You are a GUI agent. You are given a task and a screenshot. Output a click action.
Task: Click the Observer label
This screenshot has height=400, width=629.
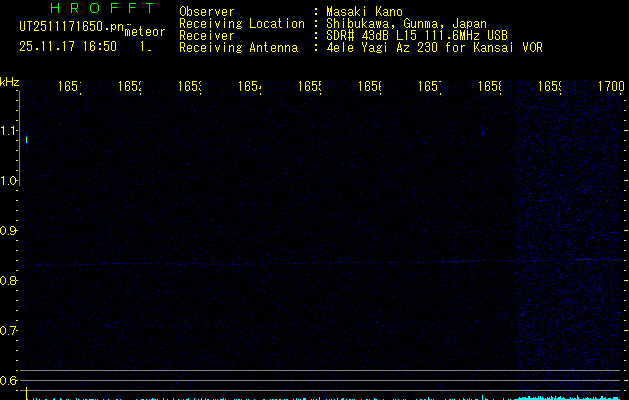[207, 12]
